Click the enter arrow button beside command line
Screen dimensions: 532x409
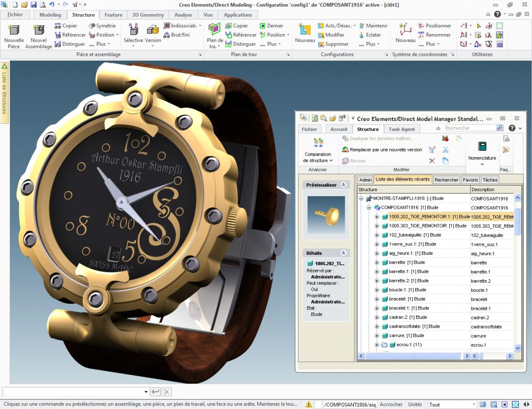(156, 392)
